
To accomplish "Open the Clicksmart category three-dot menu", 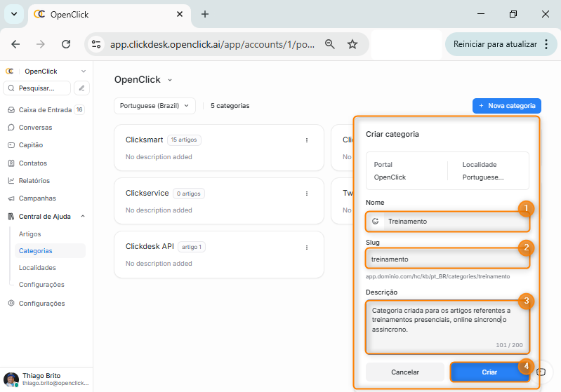I will [x=307, y=140].
